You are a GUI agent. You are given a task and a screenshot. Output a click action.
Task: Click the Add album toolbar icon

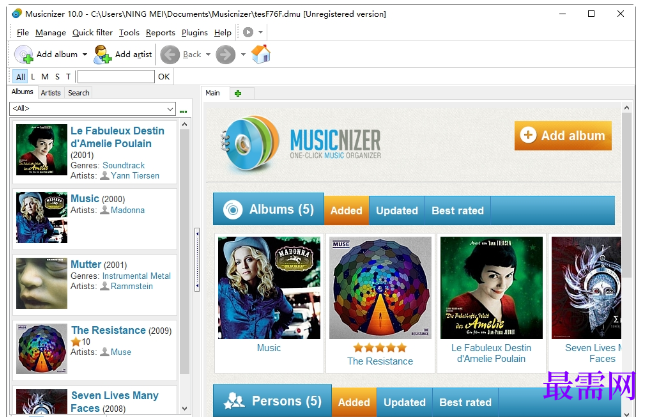pos(23,54)
